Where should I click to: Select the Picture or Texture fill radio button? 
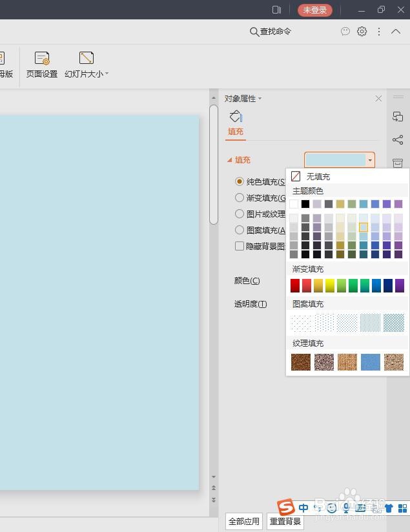240,214
